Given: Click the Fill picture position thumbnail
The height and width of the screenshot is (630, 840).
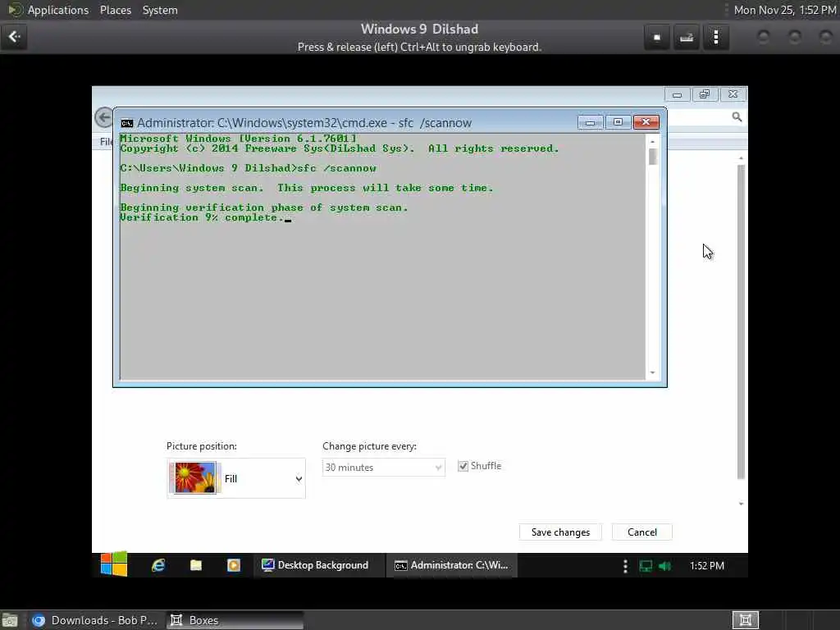Looking at the screenshot, I should [x=194, y=478].
